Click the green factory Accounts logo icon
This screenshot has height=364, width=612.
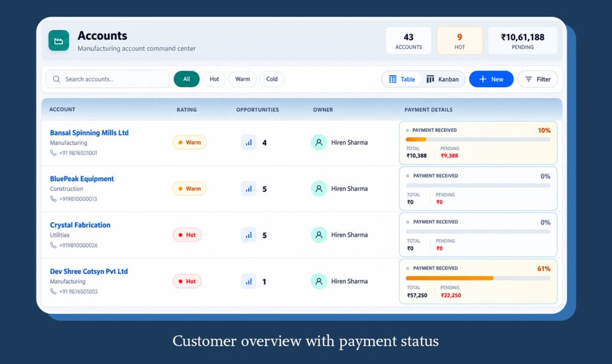point(59,41)
